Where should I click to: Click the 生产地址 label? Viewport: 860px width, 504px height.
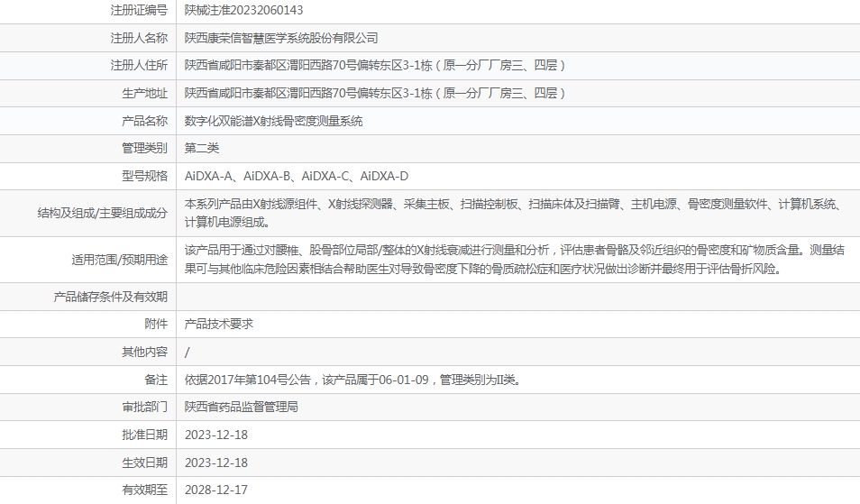(x=144, y=93)
